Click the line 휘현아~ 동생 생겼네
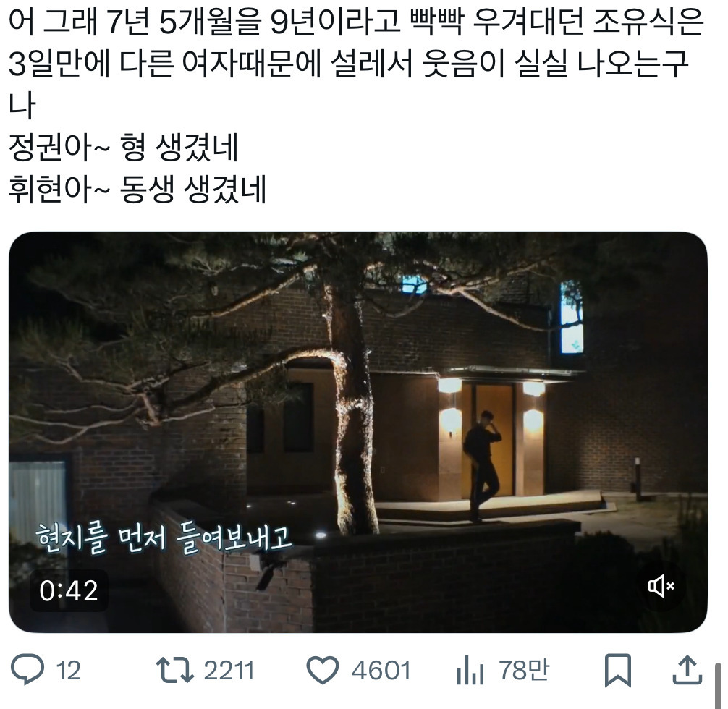The width and height of the screenshot is (728, 709). coord(137,190)
